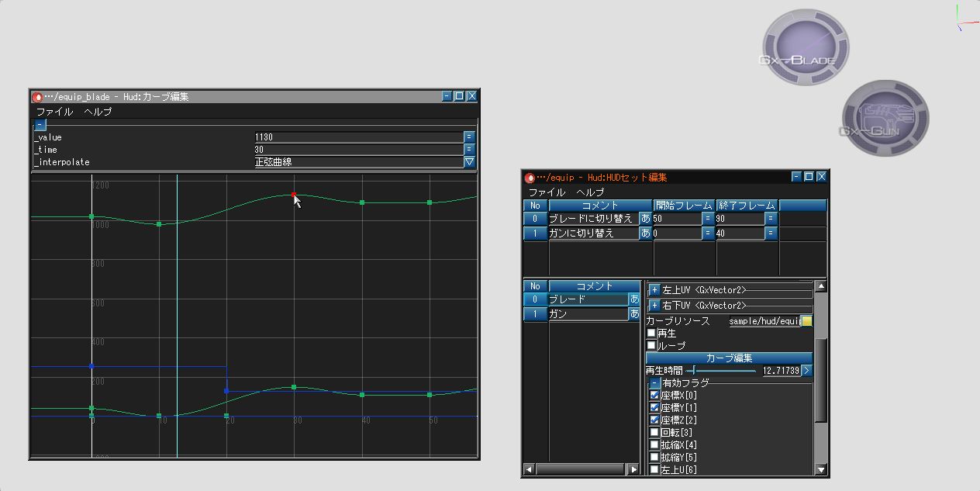Click the カーブ編集 button
Screen dimensions: 980x491
tap(729, 358)
